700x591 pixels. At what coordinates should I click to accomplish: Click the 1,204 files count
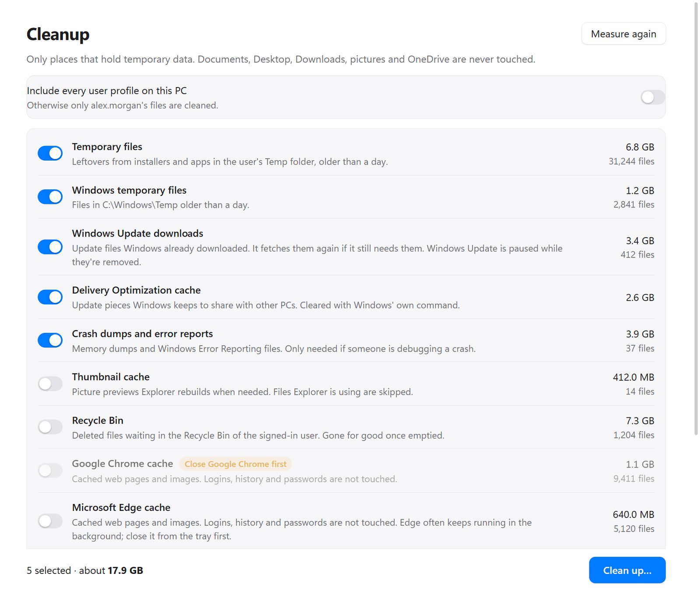633,435
